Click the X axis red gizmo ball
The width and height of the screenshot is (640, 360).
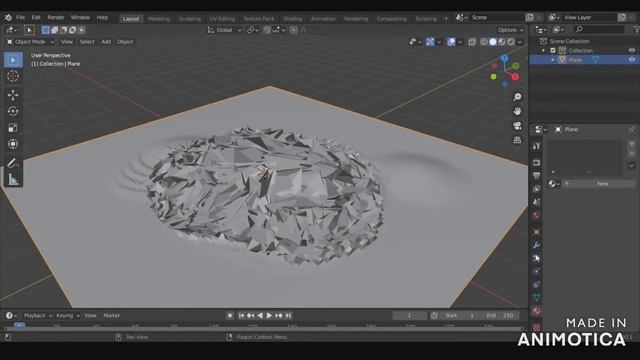coord(516,76)
